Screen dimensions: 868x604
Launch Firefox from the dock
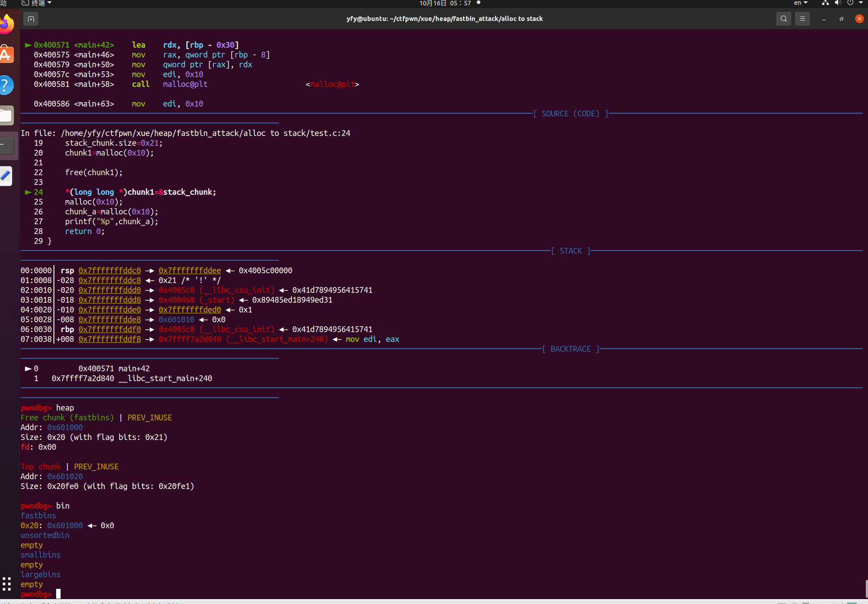6,24
